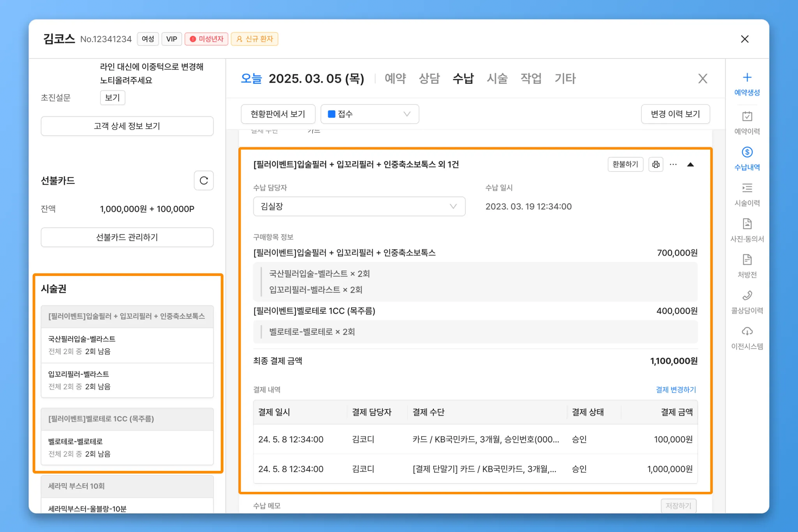Open the three-dot more options menu
This screenshot has height=532, width=798.
tap(673, 164)
